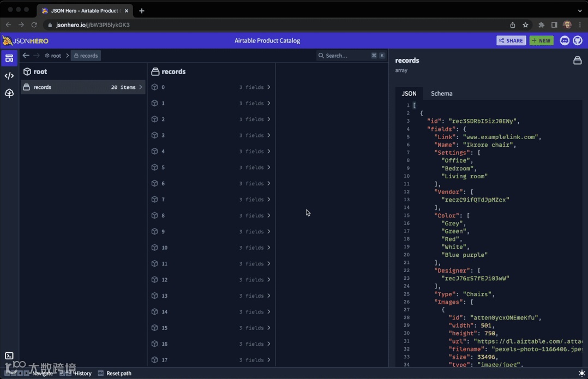This screenshot has height=379, width=588.
Task: Expand record 3
Action: pos(211,135)
